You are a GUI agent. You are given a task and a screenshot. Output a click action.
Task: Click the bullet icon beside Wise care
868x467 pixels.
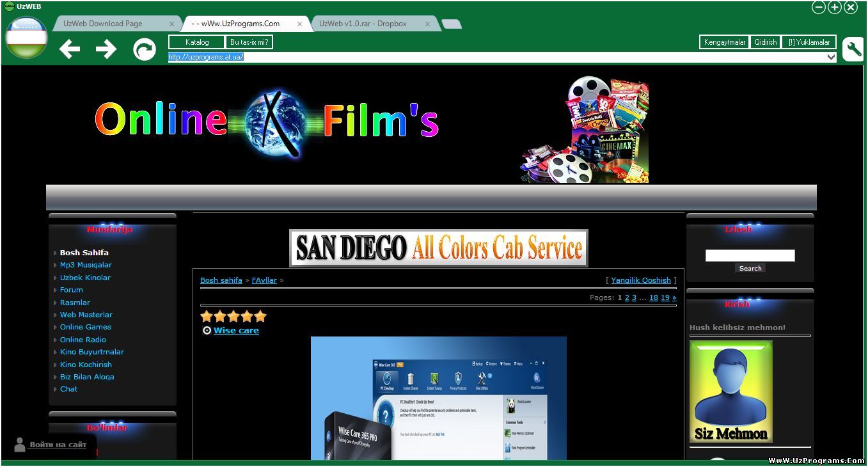207,331
